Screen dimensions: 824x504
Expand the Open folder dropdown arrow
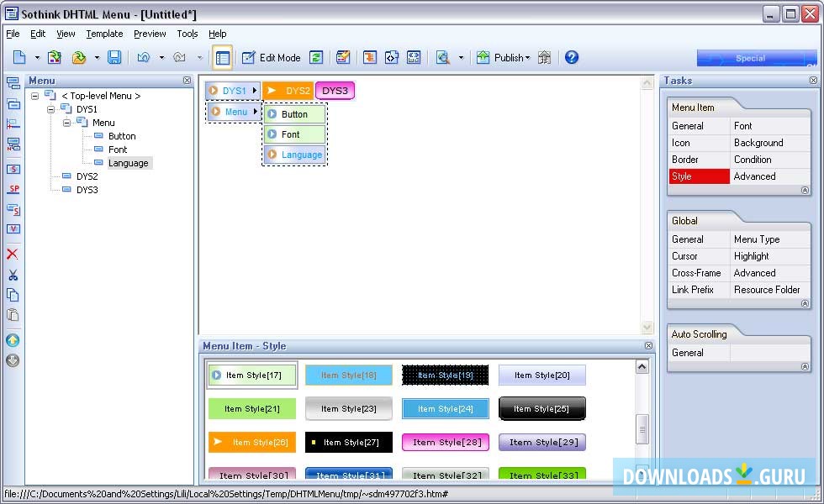97,58
